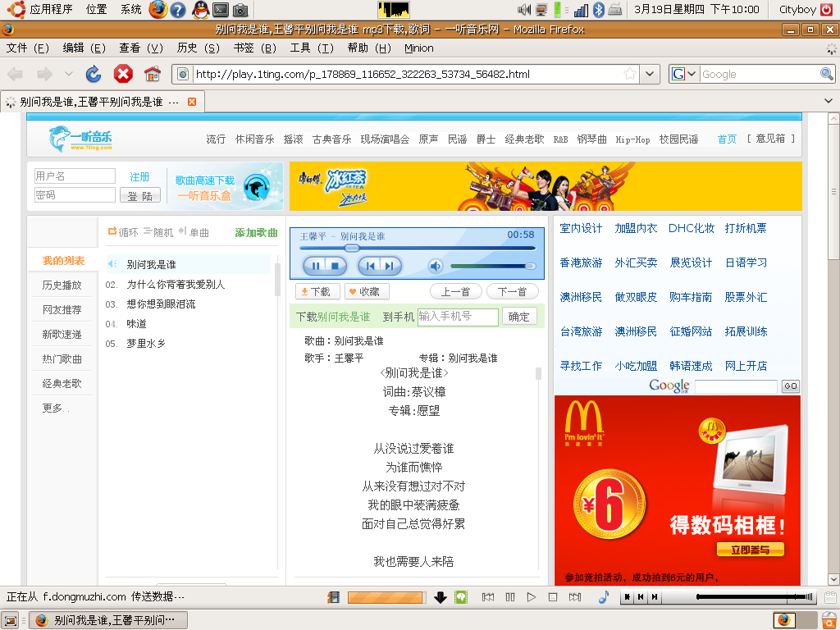Open the help icon in top panel
This screenshot has height=630, width=840.
(178, 10)
